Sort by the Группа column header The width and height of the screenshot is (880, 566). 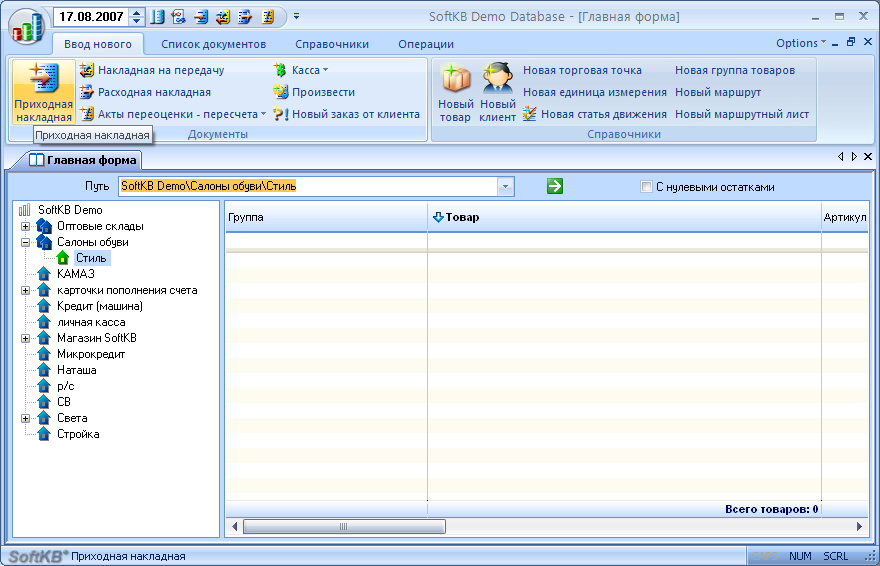coord(327,217)
